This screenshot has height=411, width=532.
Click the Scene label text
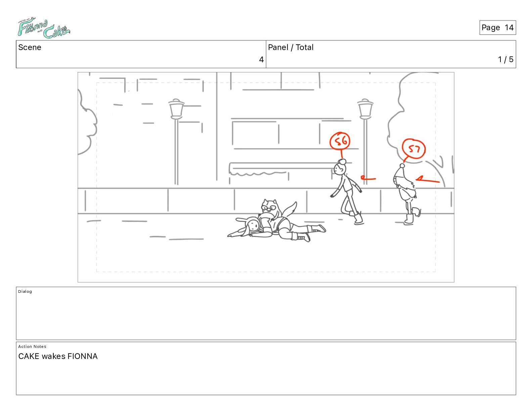click(30, 47)
